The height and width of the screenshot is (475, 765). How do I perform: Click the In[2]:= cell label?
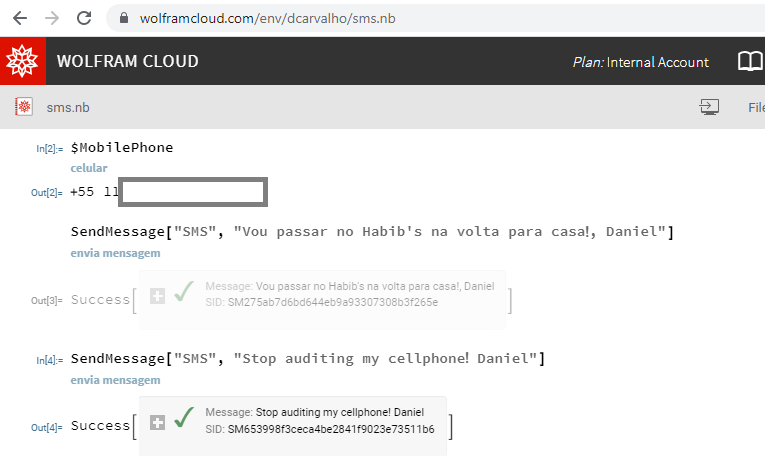pos(49,149)
